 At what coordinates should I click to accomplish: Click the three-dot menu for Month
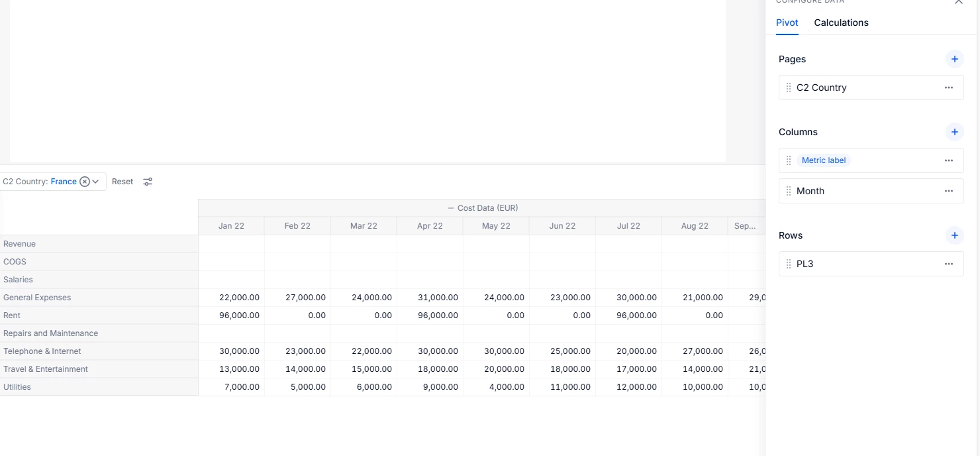pyautogui.click(x=949, y=191)
